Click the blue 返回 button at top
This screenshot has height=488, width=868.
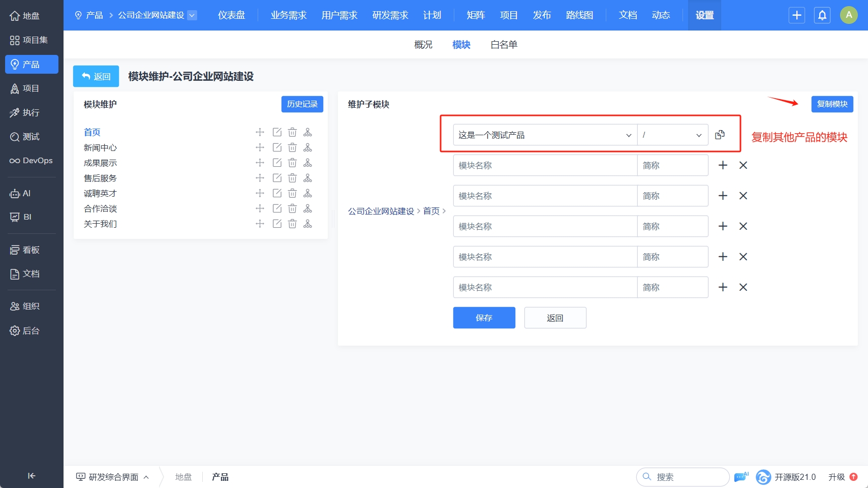(96, 76)
